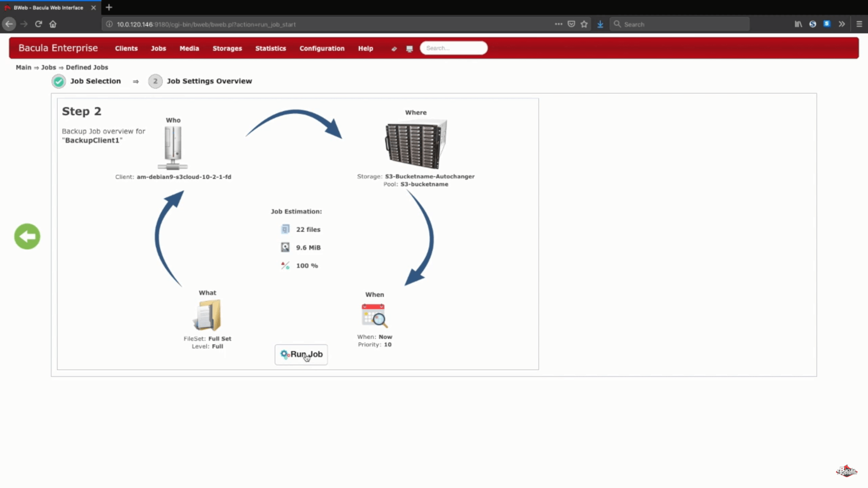This screenshot has width=868, height=488.
Task: Open the browser downloads arrow
Action: click(x=600, y=24)
